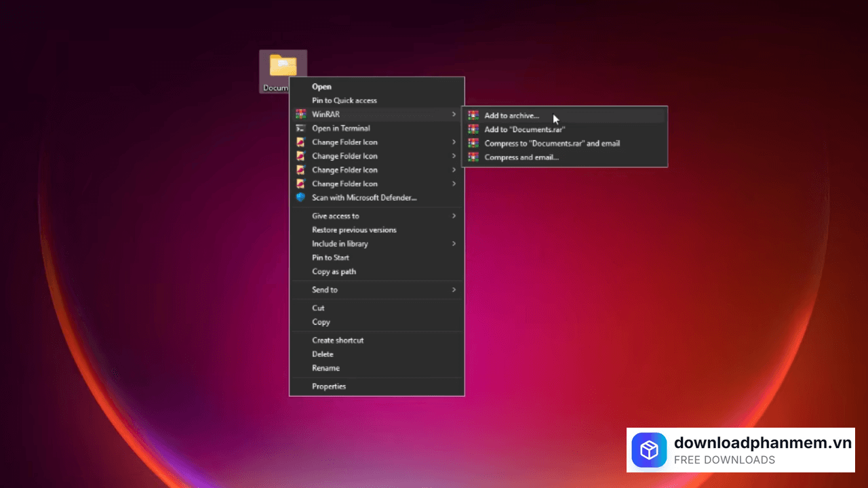The image size is (868, 488).
Task: Select Rename in the context menu
Action: [x=325, y=368]
